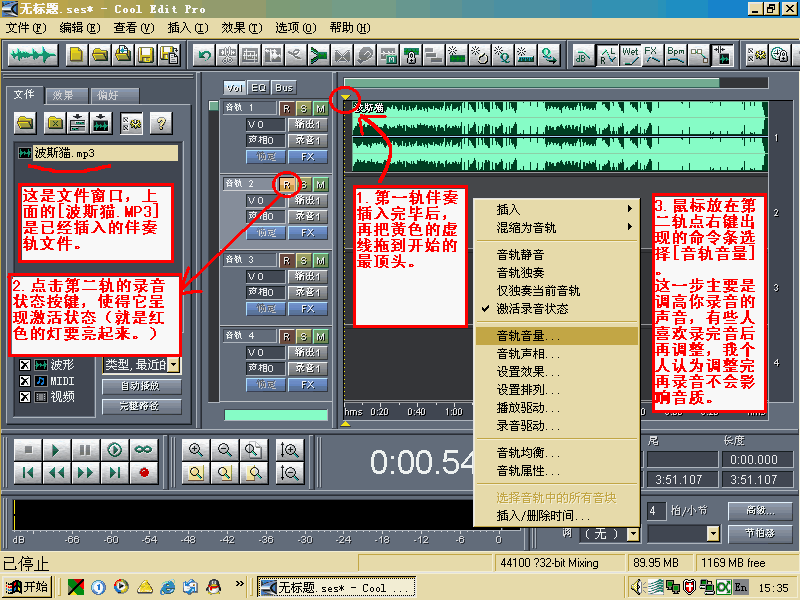
Task: Click the save session floppy disk icon
Action: click(146, 55)
